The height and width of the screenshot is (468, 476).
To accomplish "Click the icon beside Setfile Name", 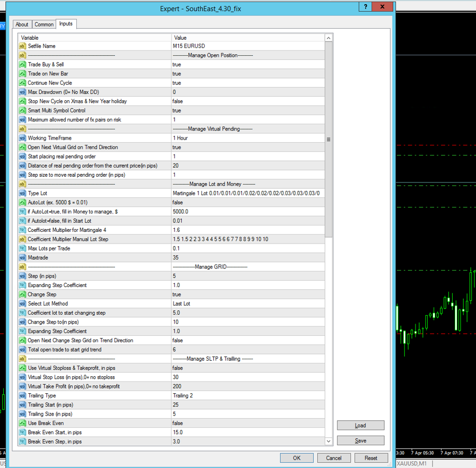I will (x=22, y=46).
